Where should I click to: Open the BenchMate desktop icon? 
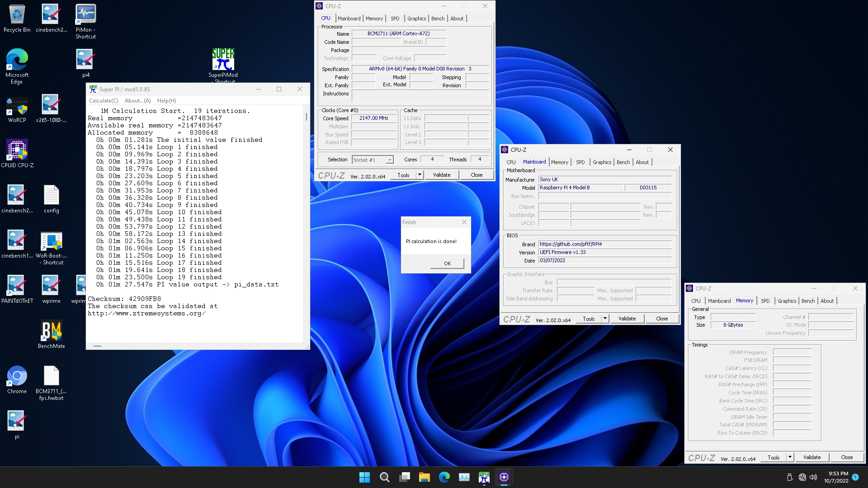click(51, 335)
